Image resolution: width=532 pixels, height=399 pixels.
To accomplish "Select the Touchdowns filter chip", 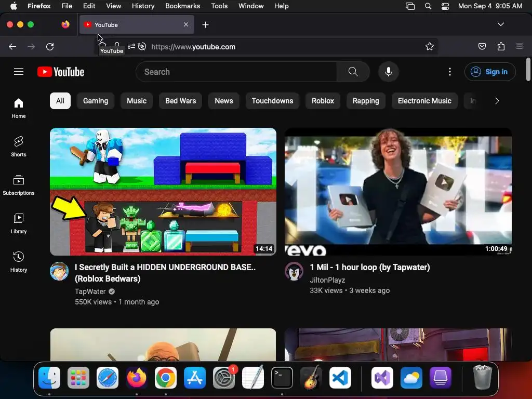I will pyautogui.click(x=272, y=101).
